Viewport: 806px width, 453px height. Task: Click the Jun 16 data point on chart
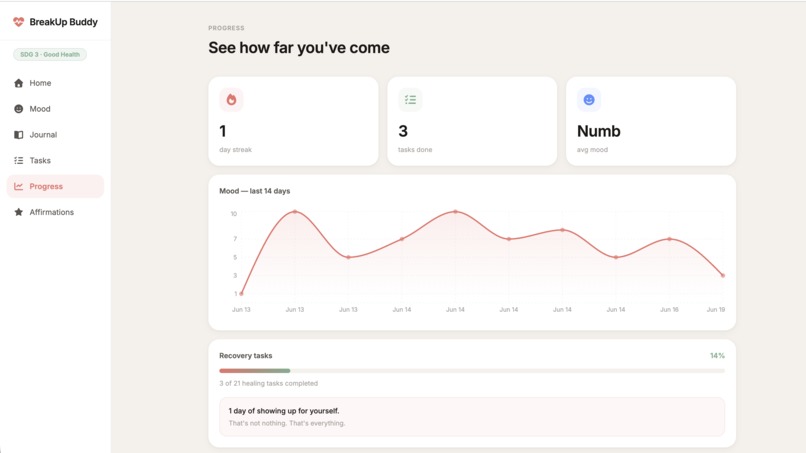669,239
